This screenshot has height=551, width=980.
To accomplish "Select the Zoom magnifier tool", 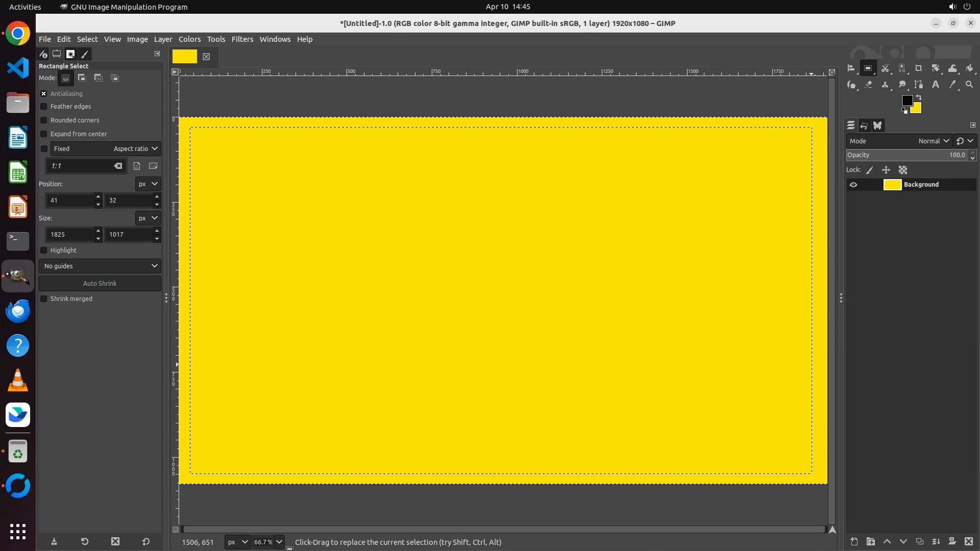I will (969, 85).
